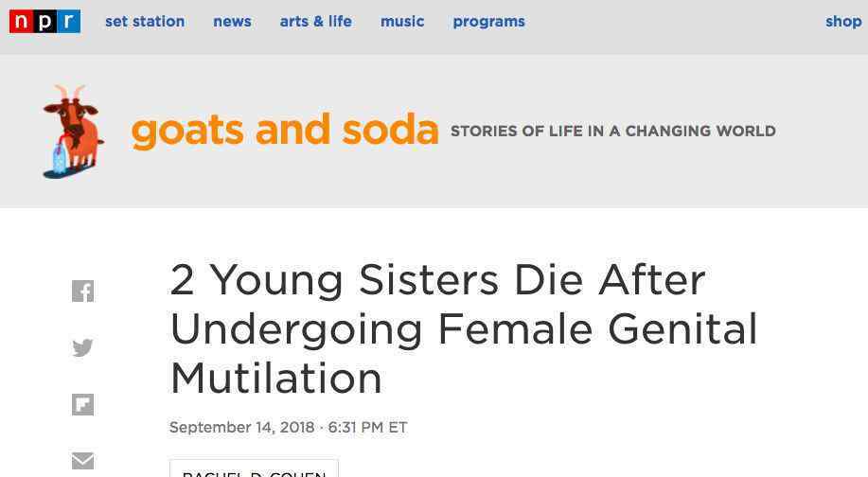Viewport: 868px width, 477px height.
Task: Expand the arts & life menu
Action: 315,22
